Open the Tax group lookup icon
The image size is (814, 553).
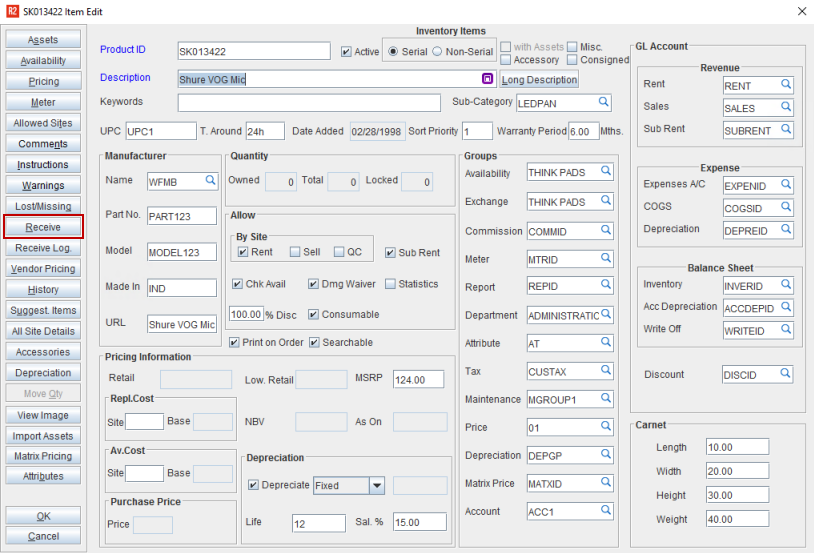[606, 371]
